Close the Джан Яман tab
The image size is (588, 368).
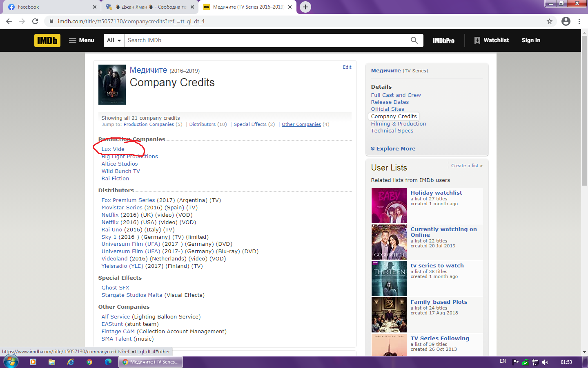pyautogui.click(x=192, y=7)
